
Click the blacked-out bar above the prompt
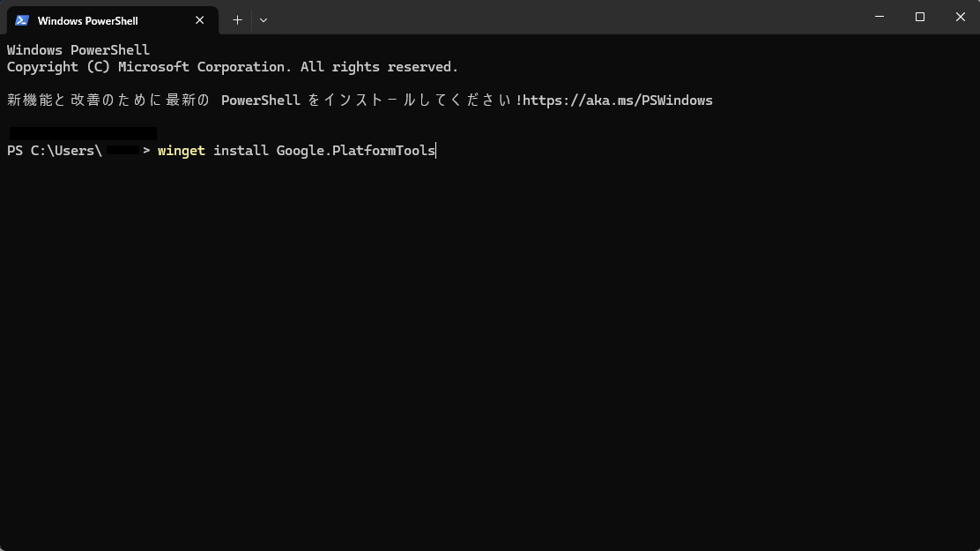[83, 133]
